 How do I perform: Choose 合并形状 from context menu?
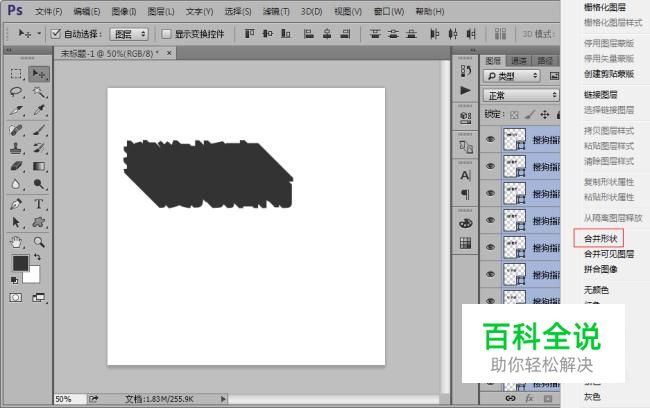[x=600, y=238]
